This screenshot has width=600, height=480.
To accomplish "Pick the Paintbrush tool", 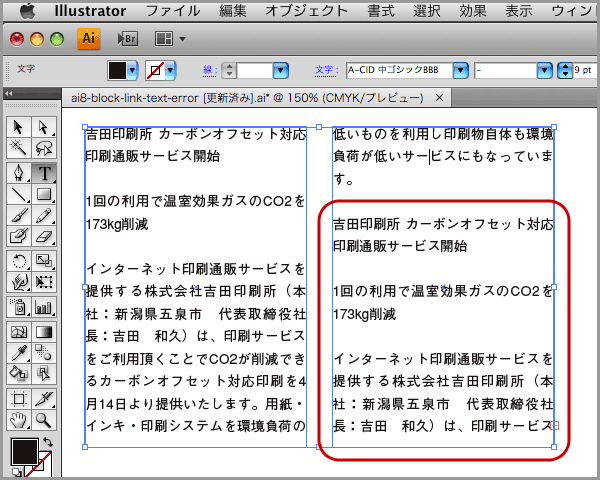I will (18, 215).
